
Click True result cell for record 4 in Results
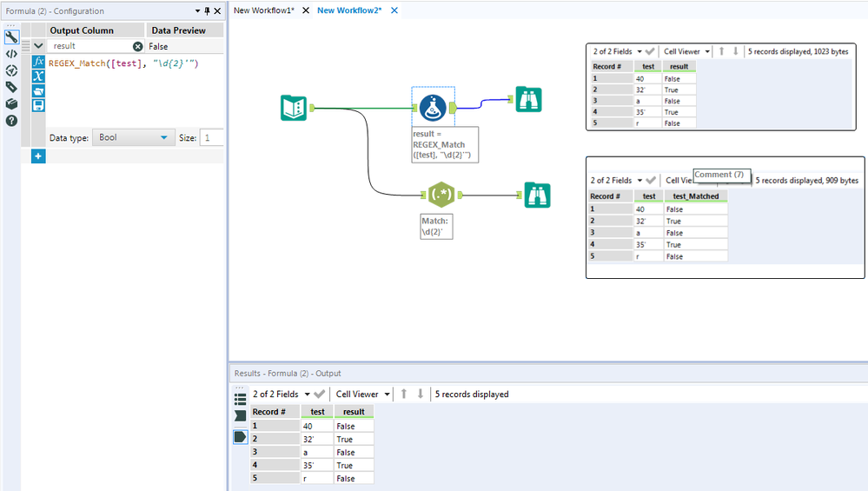point(354,465)
